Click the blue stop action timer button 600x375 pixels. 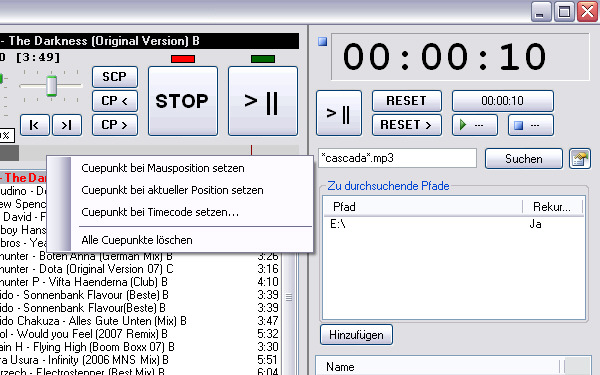[531, 125]
